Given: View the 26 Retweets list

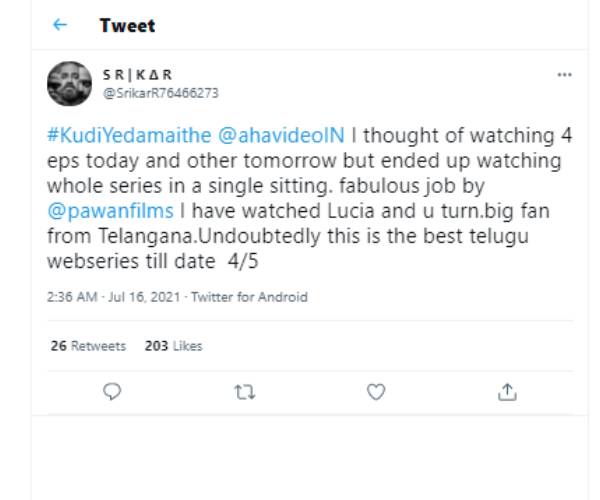Looking at the screenshot, I should pos(88,346).
